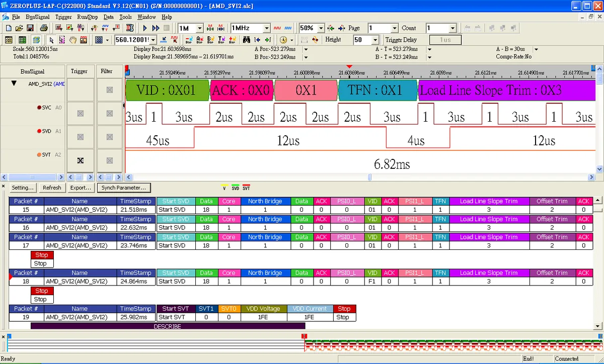The width and height of the screenshot is (604, 364).
Task: Open the Run/Stop menu
Action: pyautogui.click(x=88, y=17)
